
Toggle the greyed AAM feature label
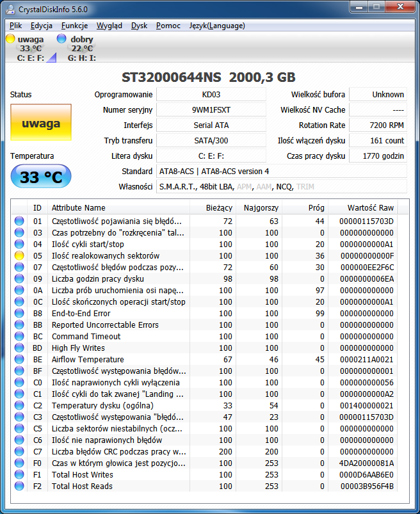264,187
